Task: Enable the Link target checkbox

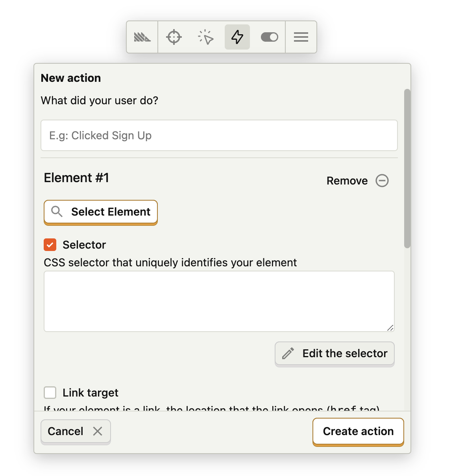Action: tap(50, 393)
